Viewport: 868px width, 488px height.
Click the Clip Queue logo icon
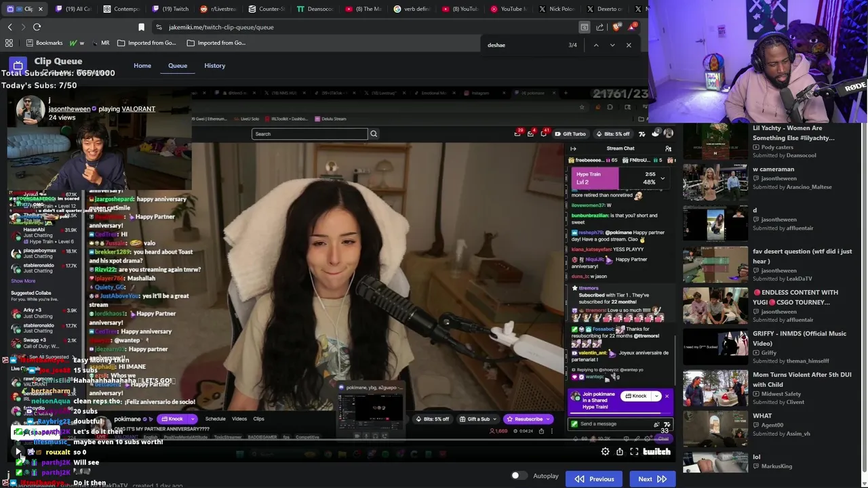click(18, 65)
